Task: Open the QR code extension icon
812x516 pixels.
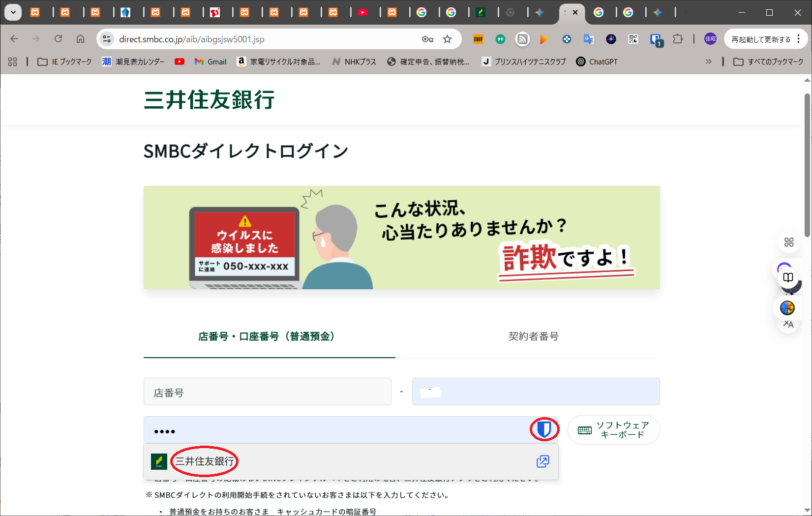Action: 633,39
